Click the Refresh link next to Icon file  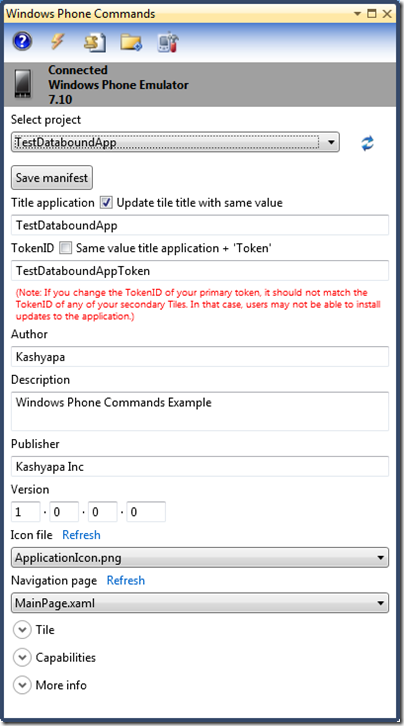[81, 535]
